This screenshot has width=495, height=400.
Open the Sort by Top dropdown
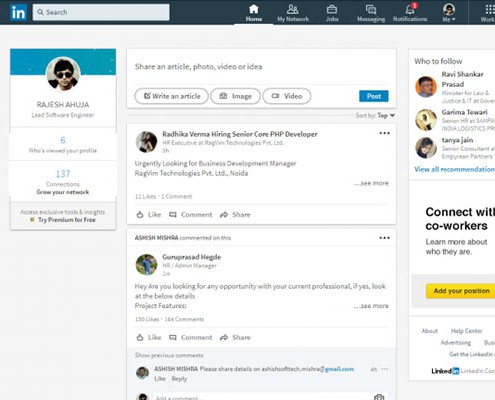point(375,116)
